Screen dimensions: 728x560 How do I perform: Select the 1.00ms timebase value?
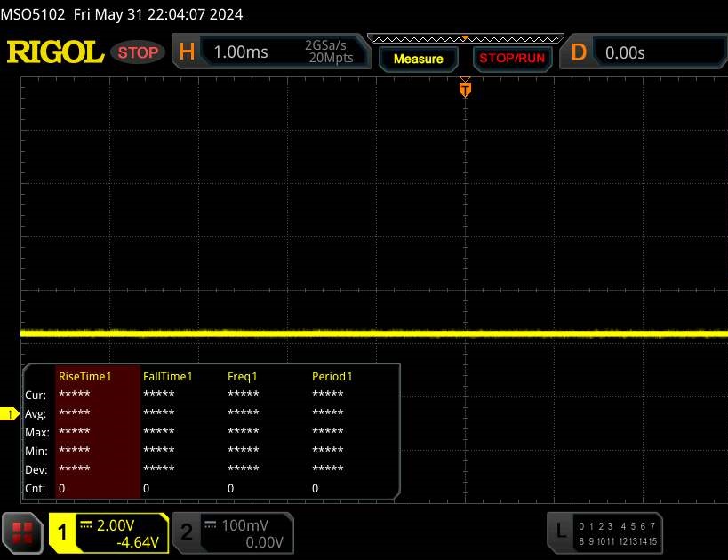(x=241, y=52)
